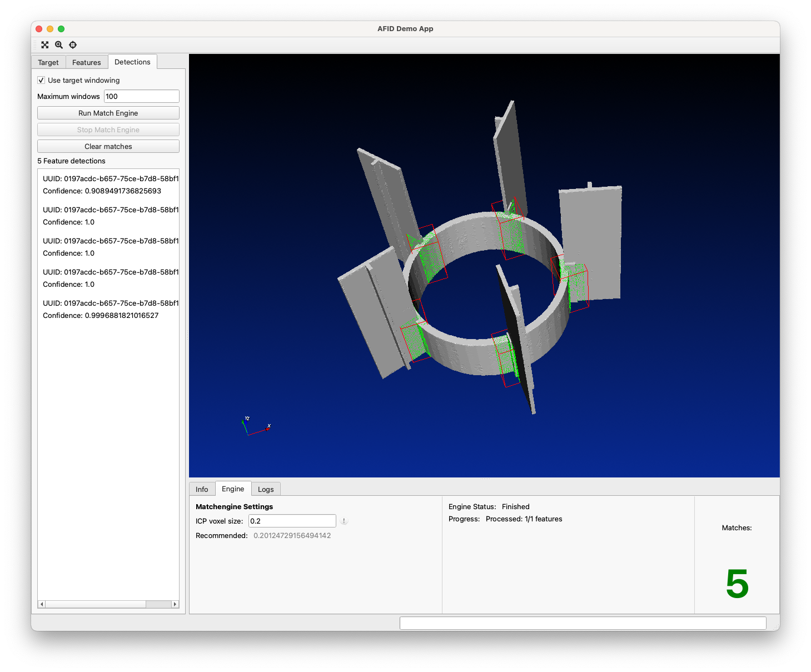Screen dimensions: 811x672
Task: Click the ICP voxel size input field
Action: coord(292,521)
